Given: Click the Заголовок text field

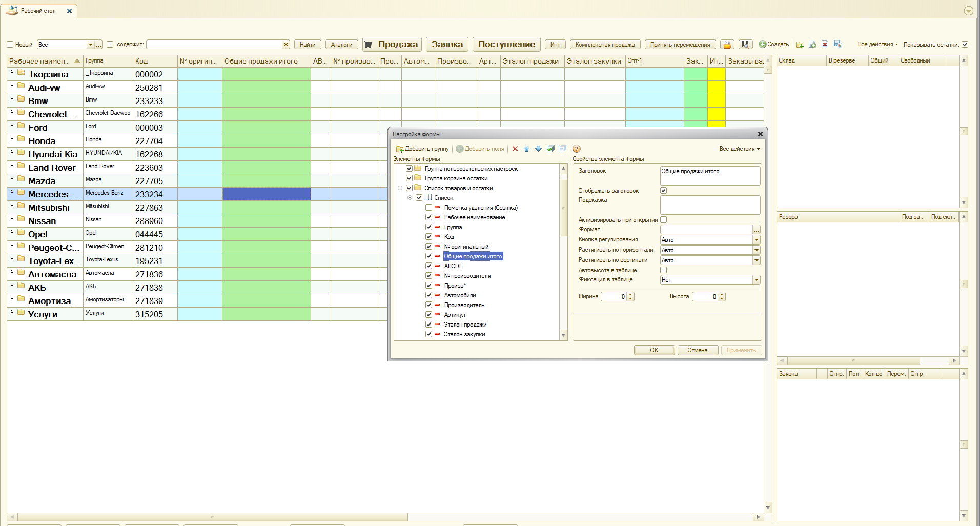Looking at the screenshot, I should (x=710, y=175).
